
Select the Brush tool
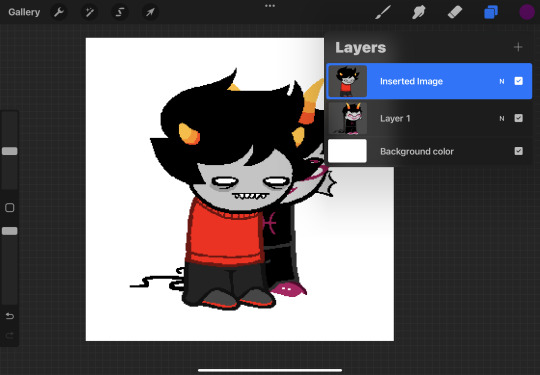pos(383,12)
